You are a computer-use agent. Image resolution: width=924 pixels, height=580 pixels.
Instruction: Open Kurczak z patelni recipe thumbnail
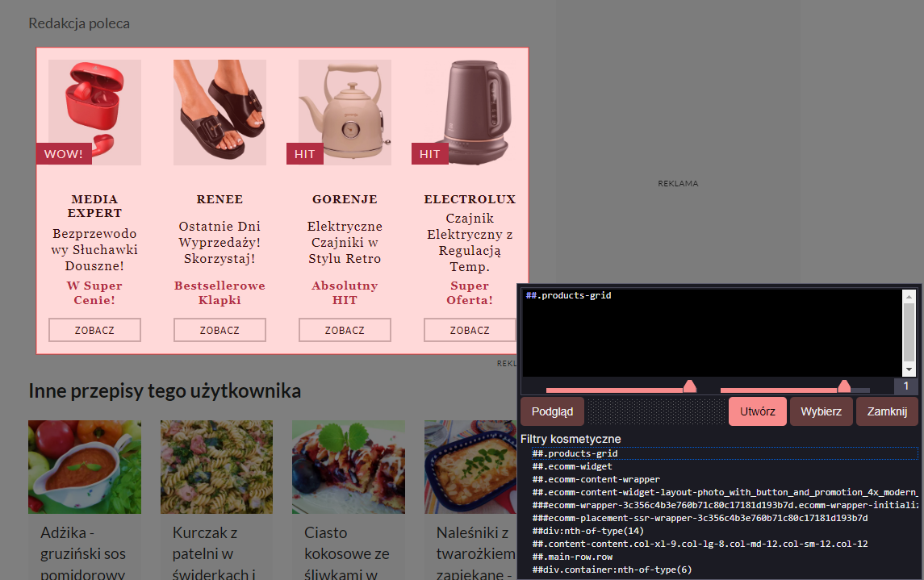(217, 467)
